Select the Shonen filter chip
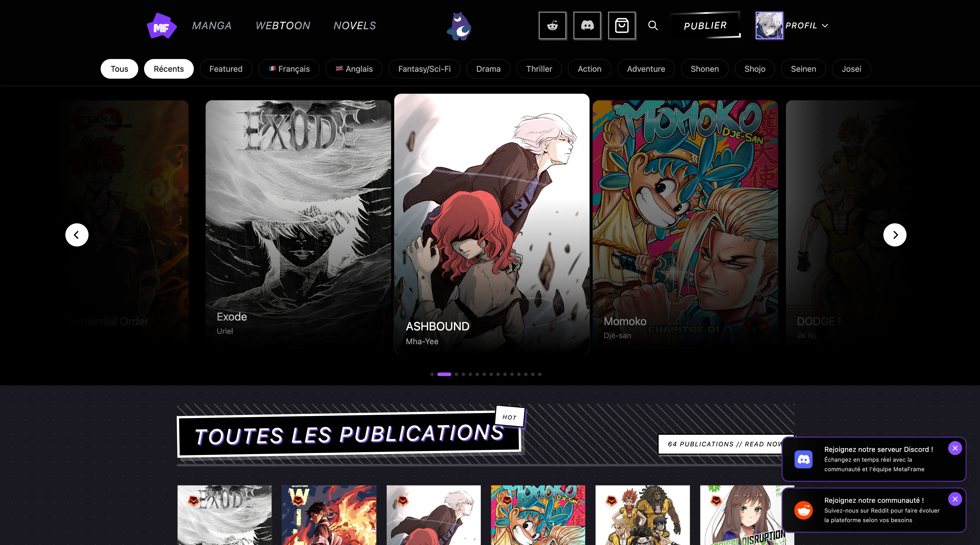This screenshot has width=980, height=545. click(705, 69)
